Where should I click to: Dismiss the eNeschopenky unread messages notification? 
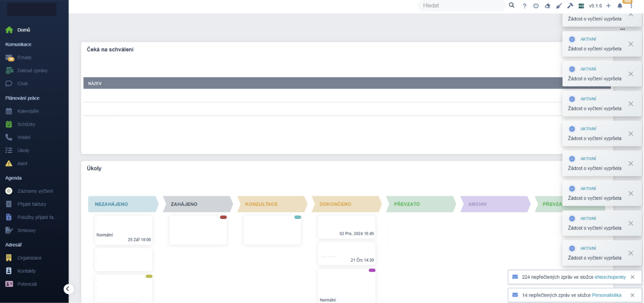(x=632, y=277)
